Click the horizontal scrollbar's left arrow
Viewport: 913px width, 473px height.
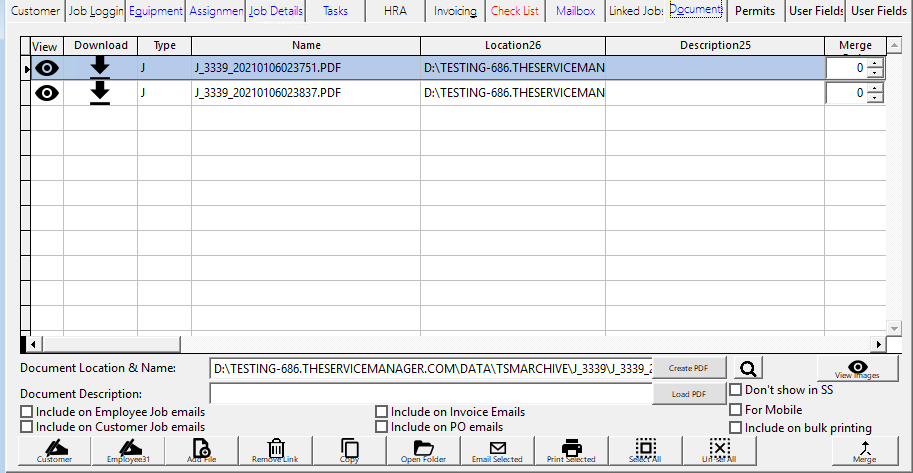(x=34, y=344)
